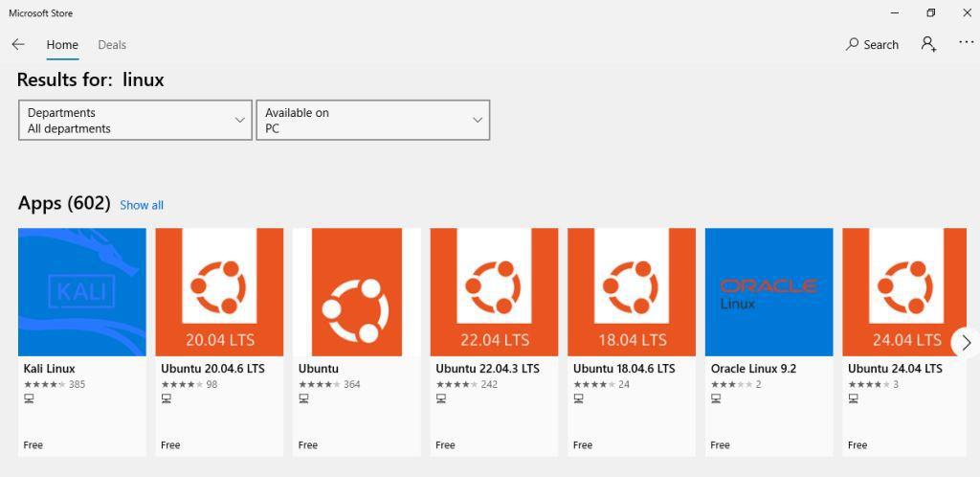Open the Oracle Linux tile image
The width and height of the screenshot is (980, 477).
point(769,292)
